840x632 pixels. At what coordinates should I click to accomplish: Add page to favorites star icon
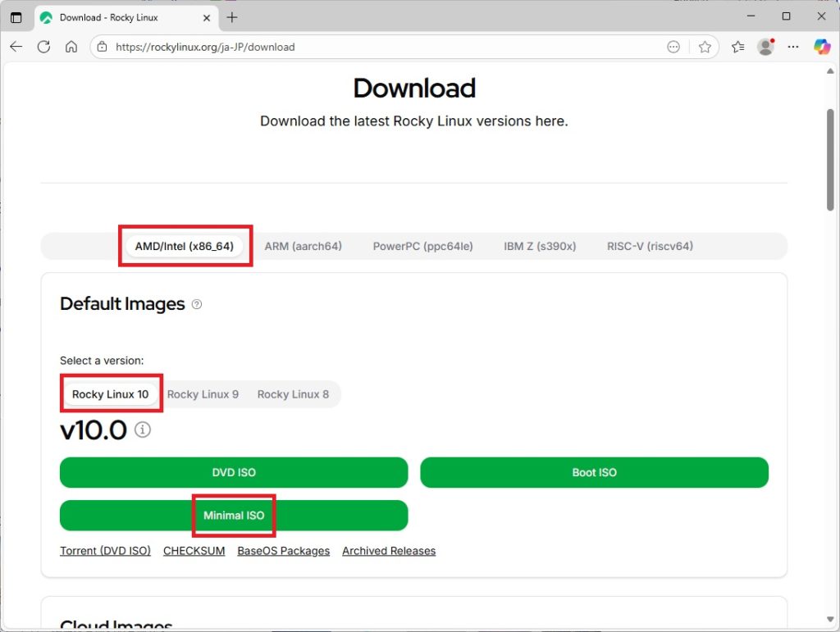tap(705, 47)
